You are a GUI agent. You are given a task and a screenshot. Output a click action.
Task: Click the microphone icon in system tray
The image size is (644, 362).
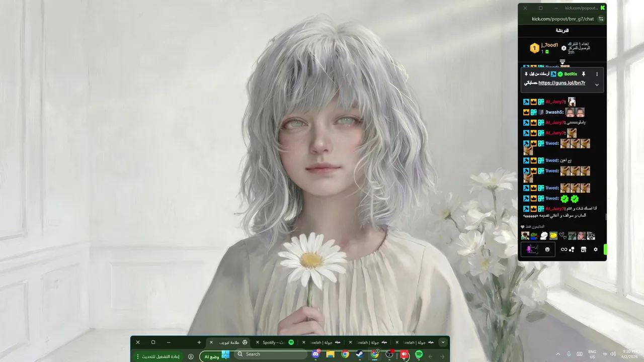569,354
